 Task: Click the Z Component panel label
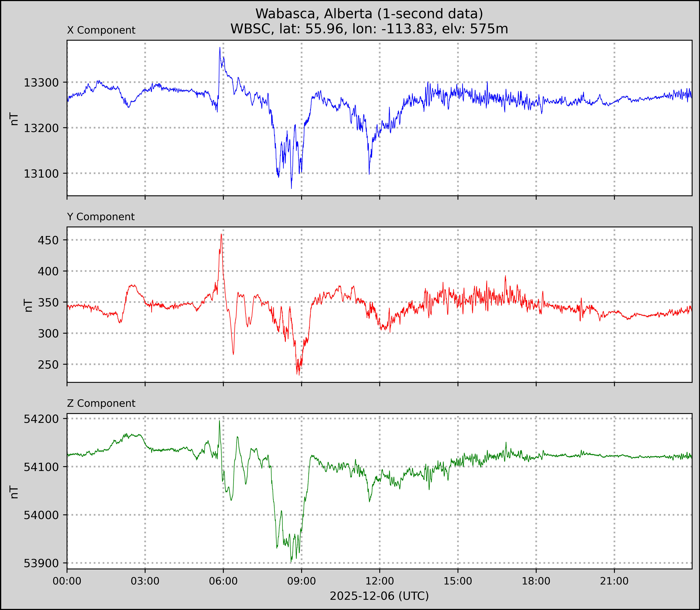(x=101, y=403)
